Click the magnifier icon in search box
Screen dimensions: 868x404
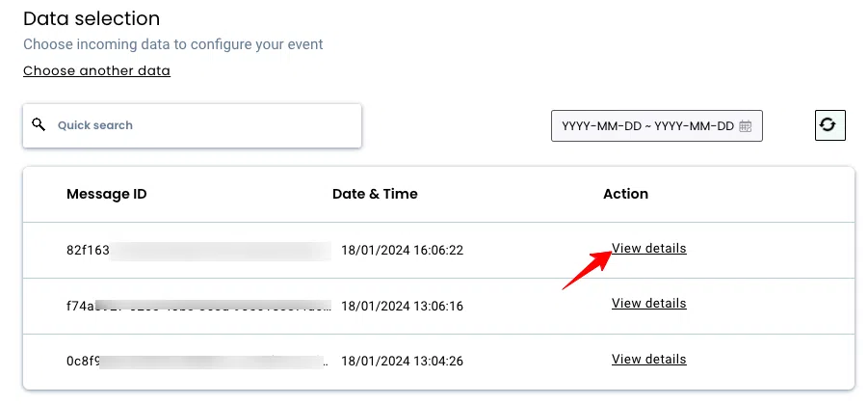pos(39,124)
